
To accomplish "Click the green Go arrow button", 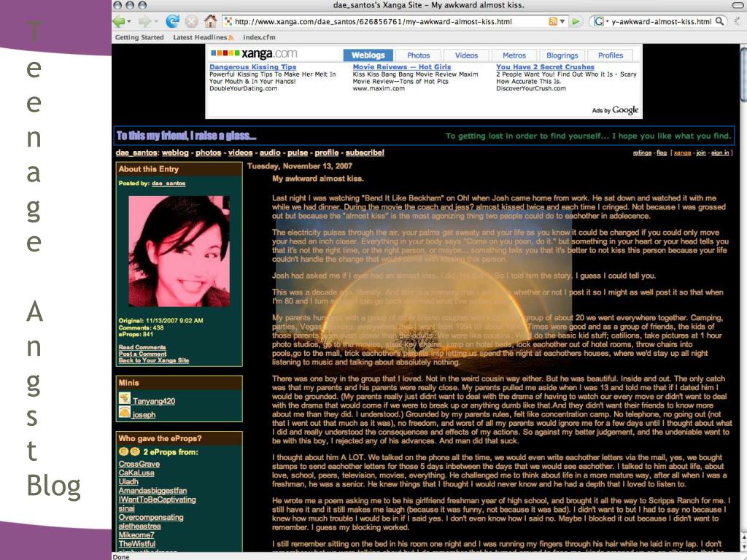I will (x=576, y=21).
